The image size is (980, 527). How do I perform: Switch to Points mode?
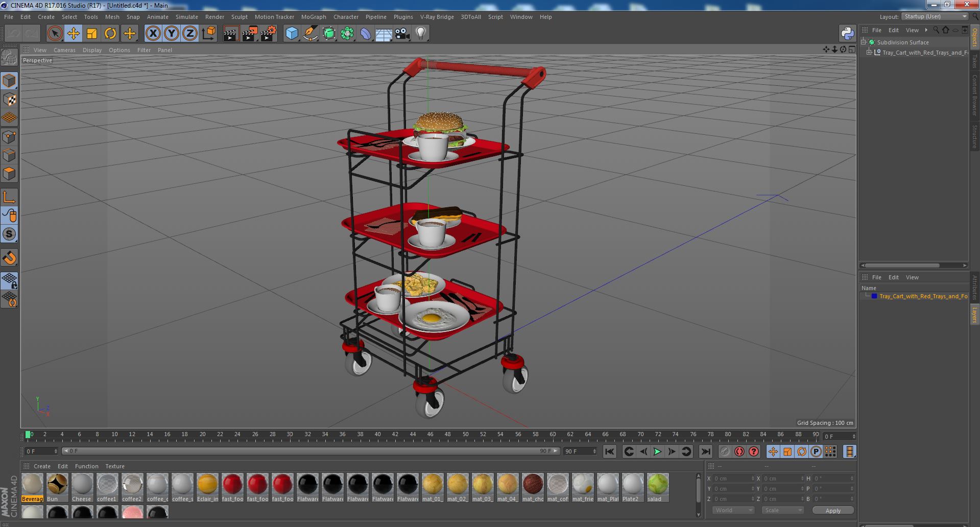9,137
